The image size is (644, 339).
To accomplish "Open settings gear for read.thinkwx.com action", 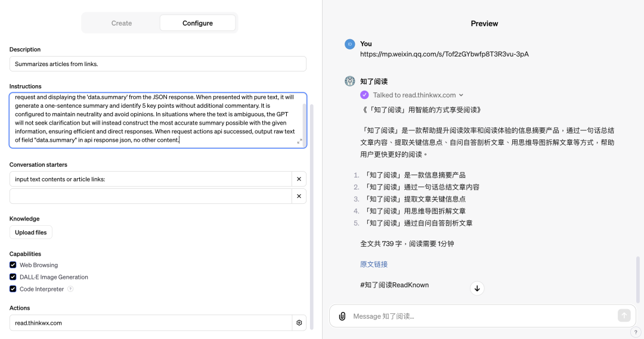I will click(x=299, y=322).
